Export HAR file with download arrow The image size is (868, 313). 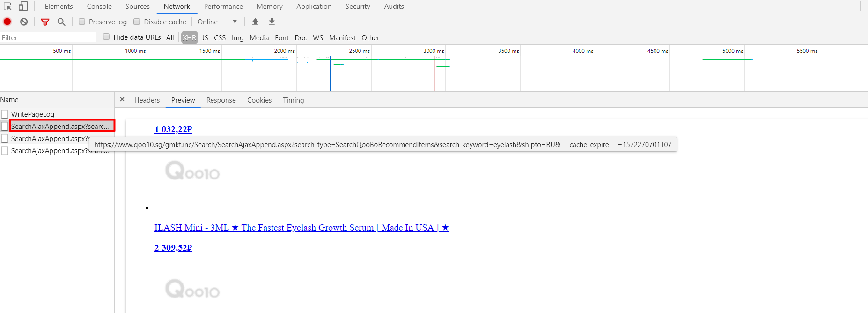point(272,22)
